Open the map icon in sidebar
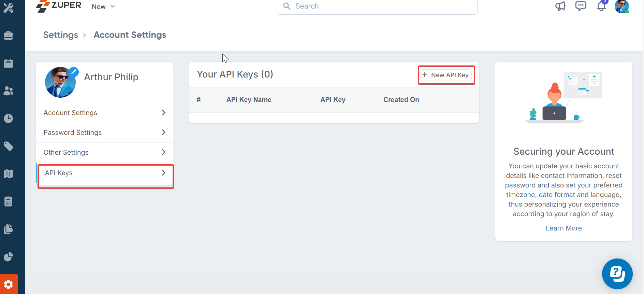Image resolution: width=644 pixels, height=294 pixels. [9, 174]
